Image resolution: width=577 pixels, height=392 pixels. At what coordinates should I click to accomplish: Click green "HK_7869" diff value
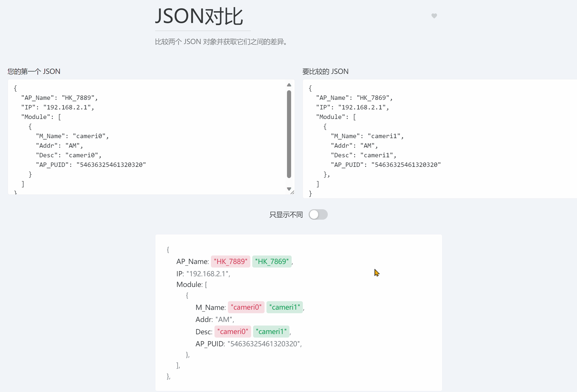pyautogui.click(x=272, y=262)
